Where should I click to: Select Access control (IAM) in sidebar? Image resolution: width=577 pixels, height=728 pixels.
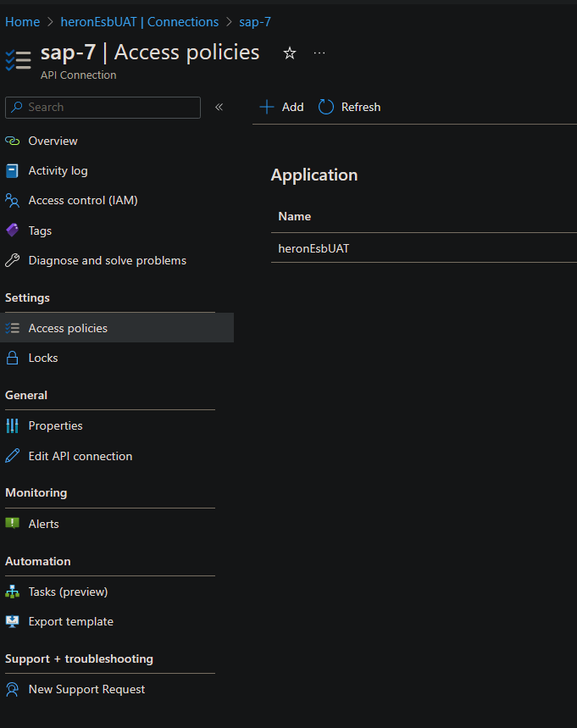[x=83, y=201]
